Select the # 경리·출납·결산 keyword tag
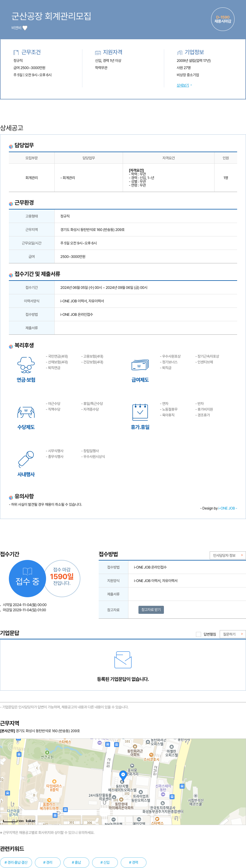246x868 pixels. [16, 862]
